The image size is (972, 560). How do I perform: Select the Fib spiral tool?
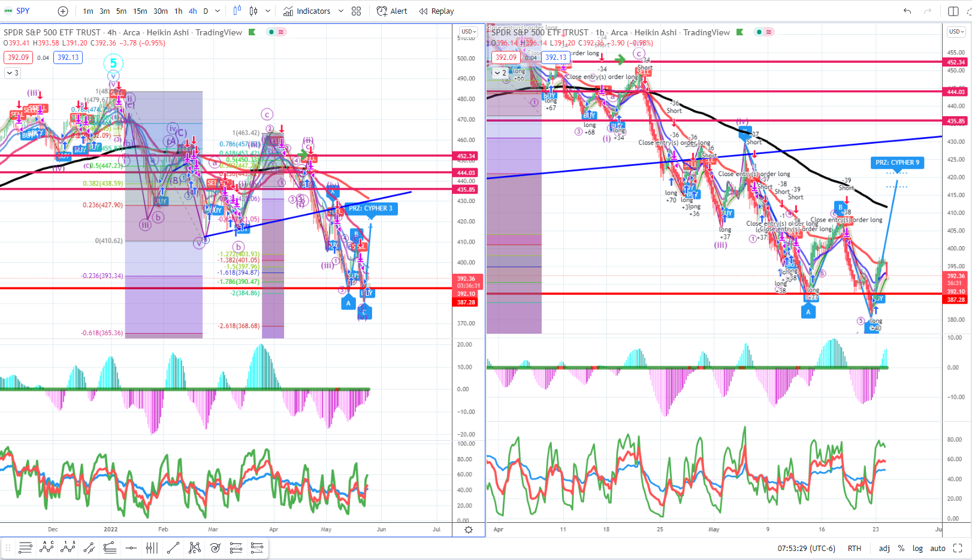pyautogui.click(x=215, y=547)
